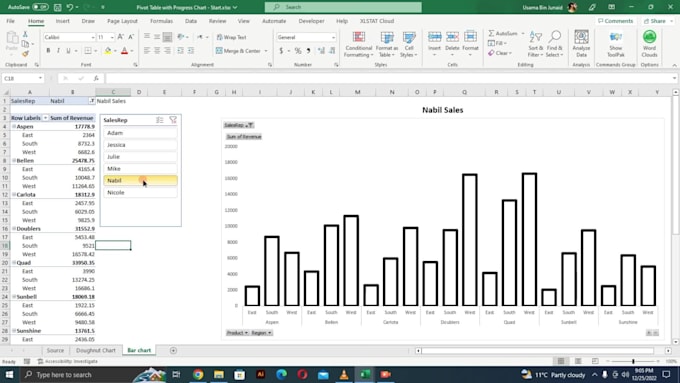Click the AutoSum button

[x=503, y=33]
